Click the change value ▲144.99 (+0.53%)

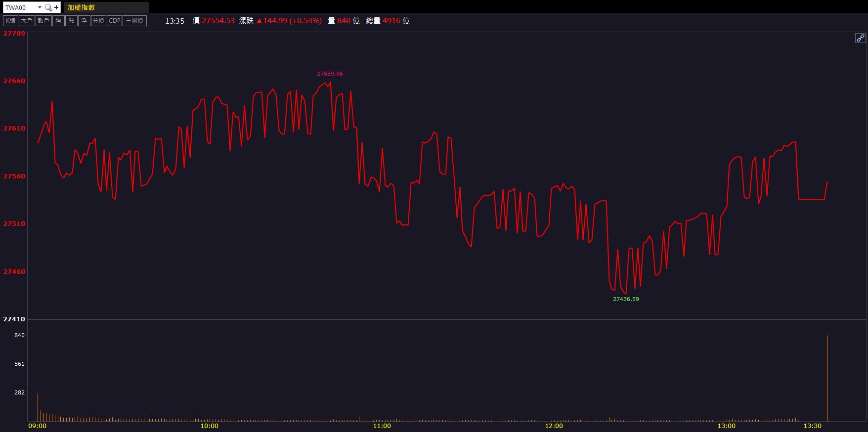pyautogui.click(x=289, y=21)
